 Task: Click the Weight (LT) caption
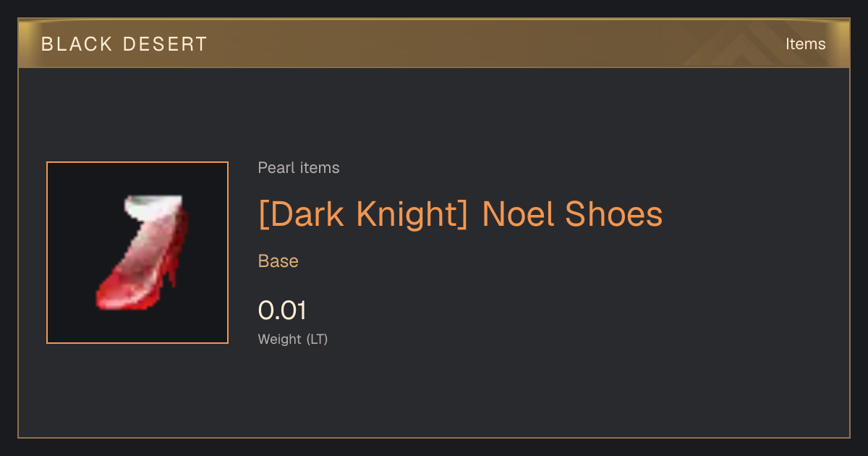point(293,339)
